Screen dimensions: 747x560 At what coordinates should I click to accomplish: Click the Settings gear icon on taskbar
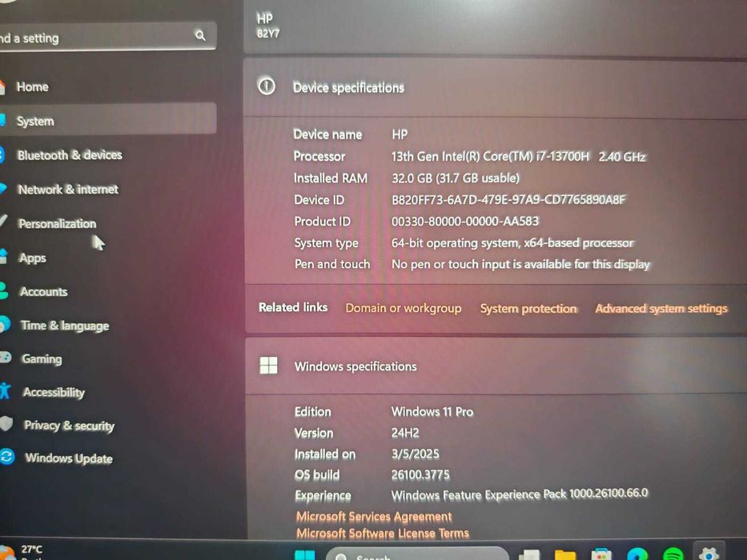[709, 554]
